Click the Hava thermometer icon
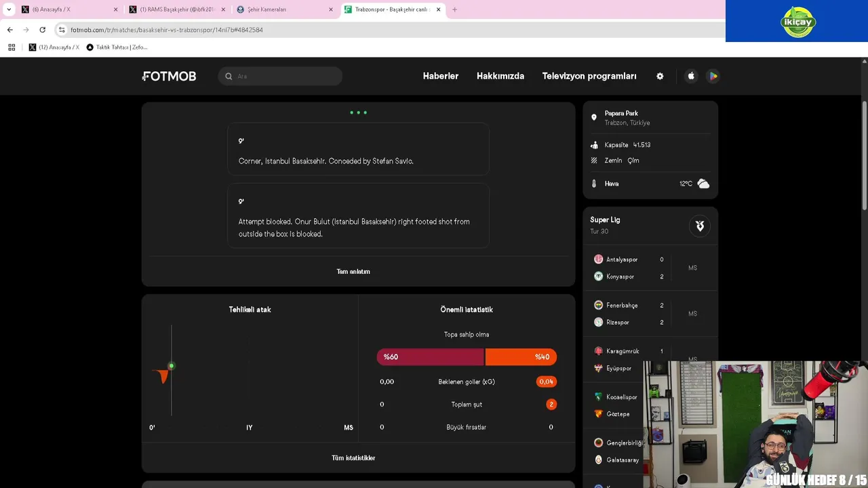This screenshot has height=488, width=868. tap(594, 184)
